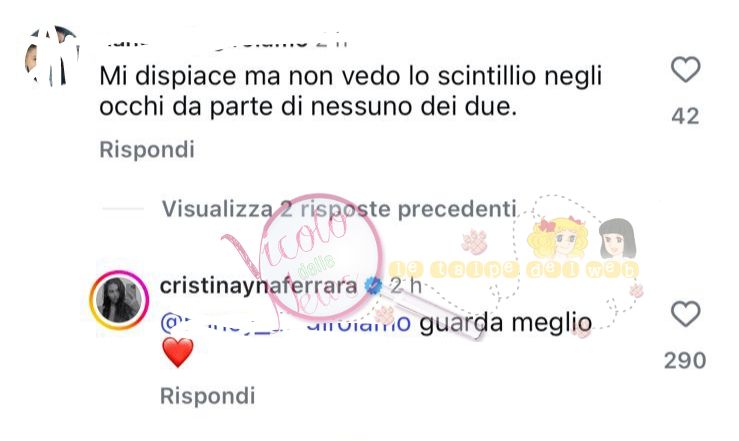View the 42 likes count
The image size is (739, 441).
pyautogui.click(x=685, y=116)
